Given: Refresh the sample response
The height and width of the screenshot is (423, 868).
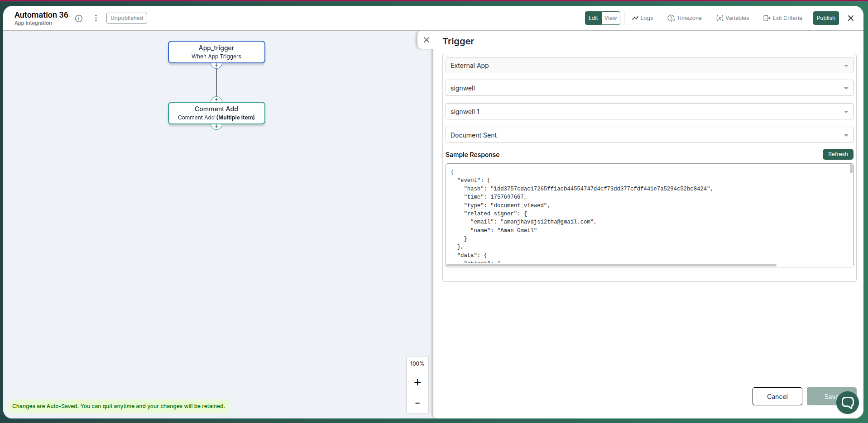Looking at the screenshot, I should tap(837, 154).
